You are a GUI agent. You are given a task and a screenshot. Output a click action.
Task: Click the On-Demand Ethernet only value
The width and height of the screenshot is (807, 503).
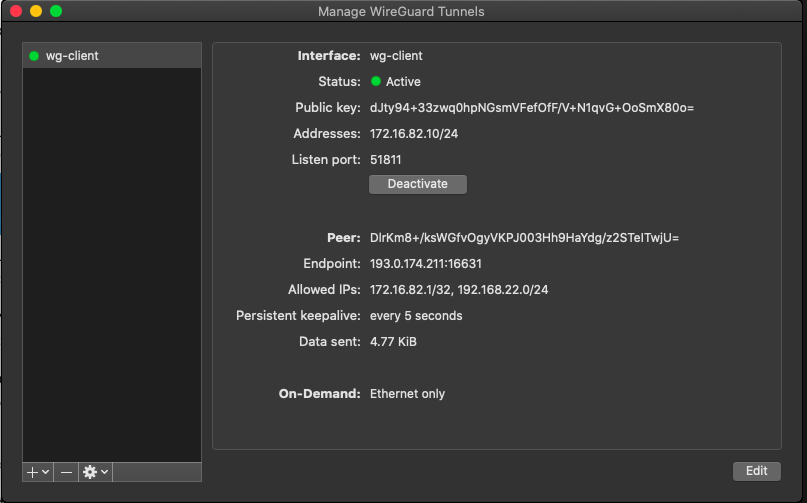407,394
